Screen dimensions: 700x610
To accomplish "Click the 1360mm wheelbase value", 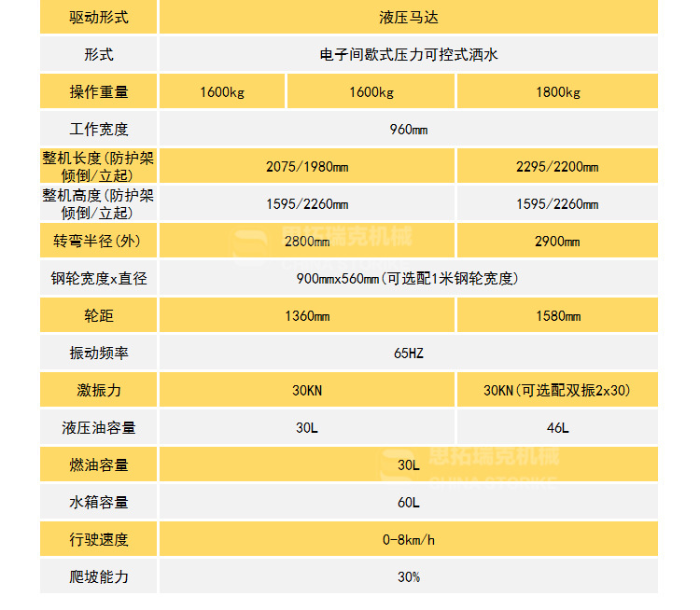I will pos(307,316).
